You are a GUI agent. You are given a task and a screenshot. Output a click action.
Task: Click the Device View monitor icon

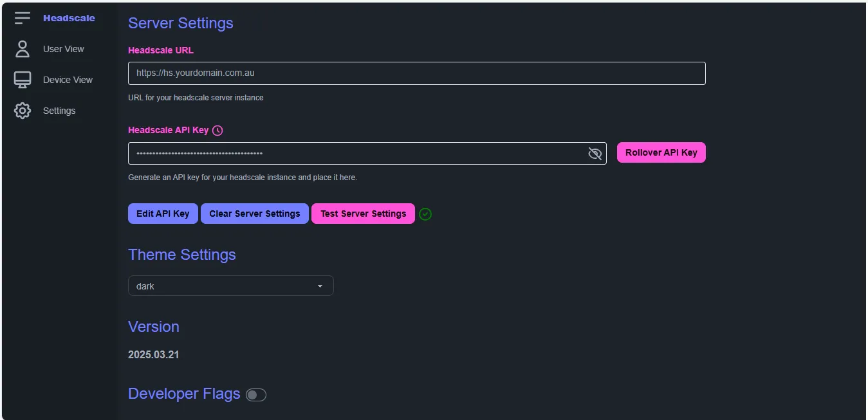coord(23,80)
